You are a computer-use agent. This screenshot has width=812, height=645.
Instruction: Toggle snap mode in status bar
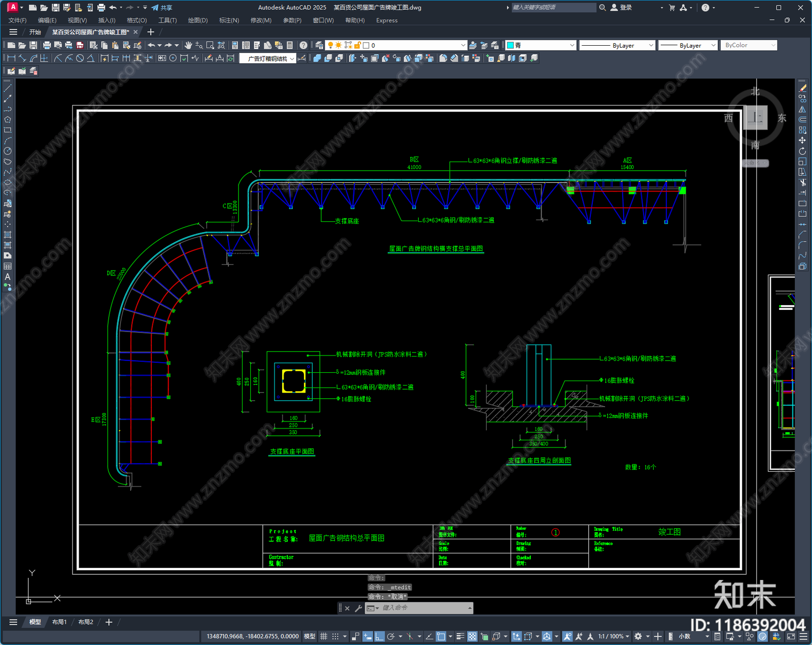coord(335,636)
